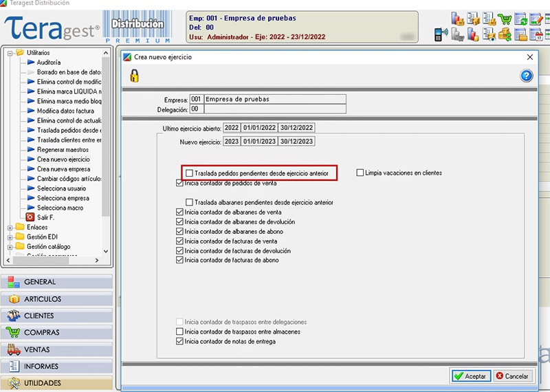Viewport: 550px width, 392px height.
Task: Click the window with folder icon
Action: (520, 34)
